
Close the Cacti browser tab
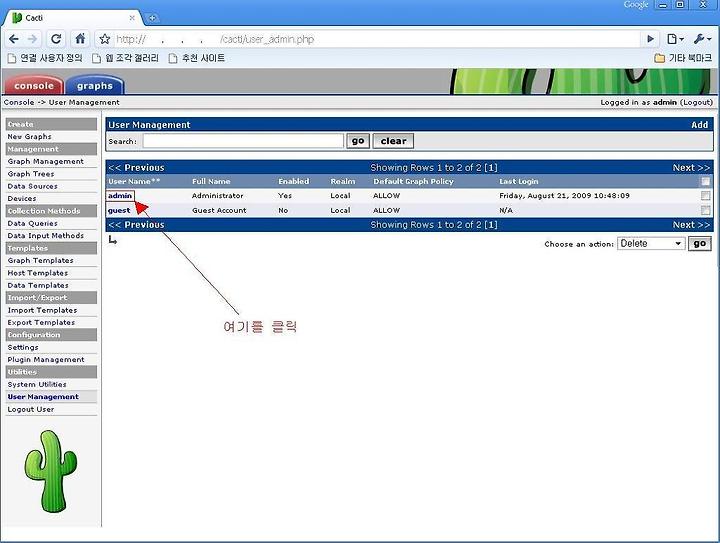pos(132,18)
